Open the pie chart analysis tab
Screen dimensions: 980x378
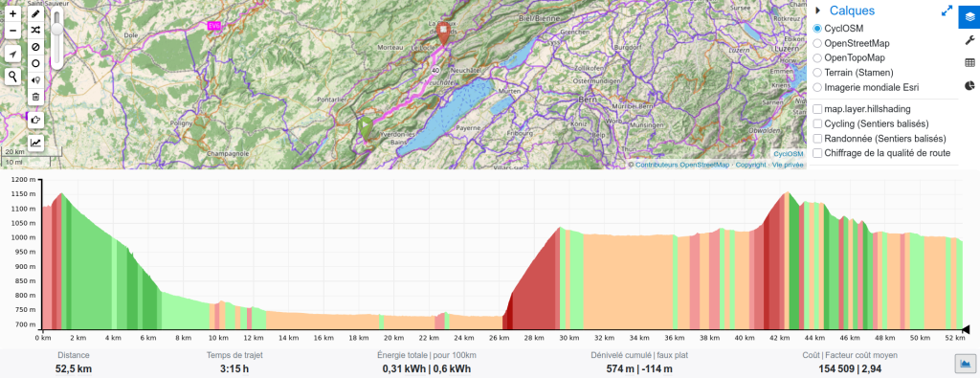[x=969, y=85]
